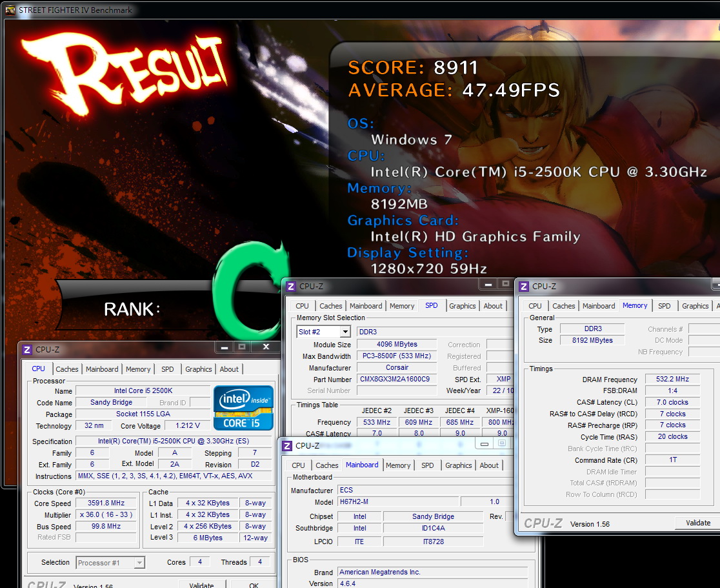Expand the Processor #1 selection dropdown

click(x=139, y=563)
